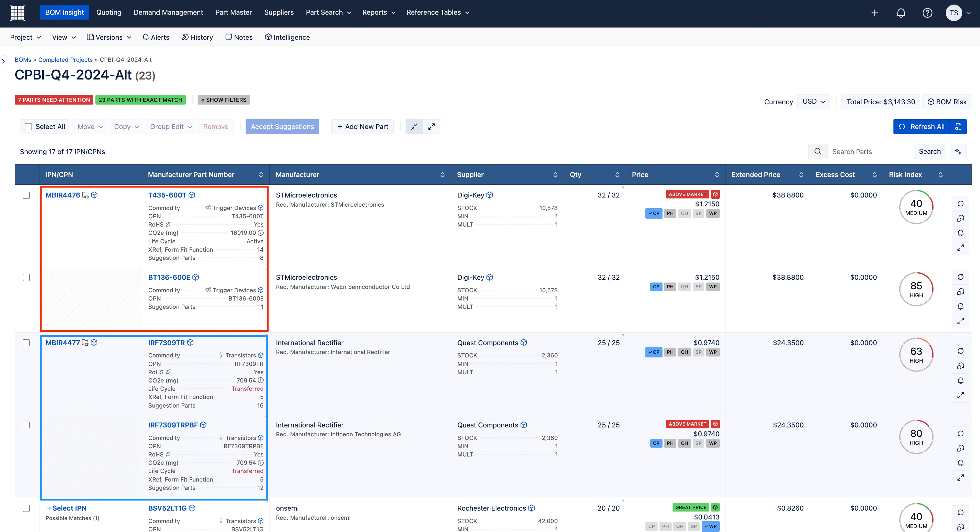Tick the checkbox for IRF7309TR row

pos(26,343)
